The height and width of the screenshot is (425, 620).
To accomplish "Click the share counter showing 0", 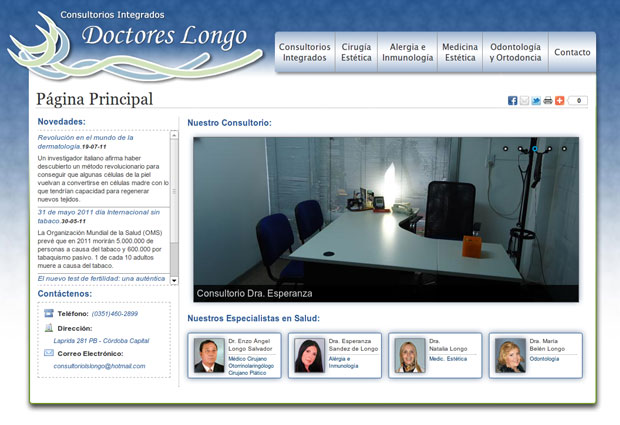I will pos(578,100).
